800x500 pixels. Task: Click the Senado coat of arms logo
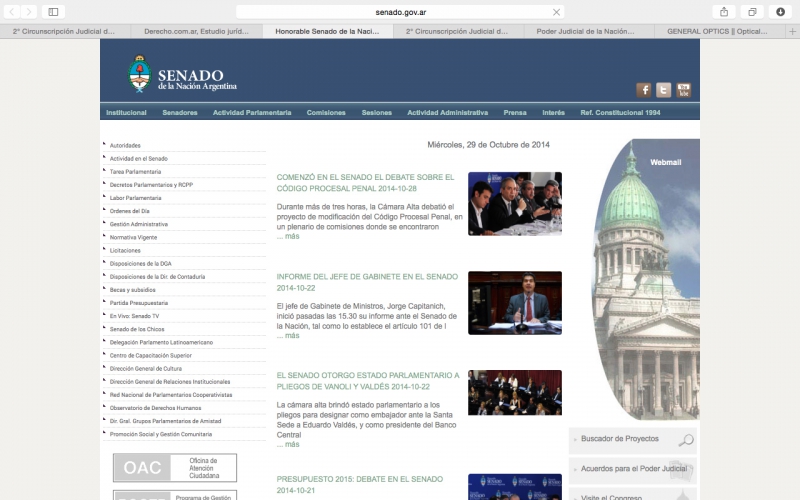point(139,73)
